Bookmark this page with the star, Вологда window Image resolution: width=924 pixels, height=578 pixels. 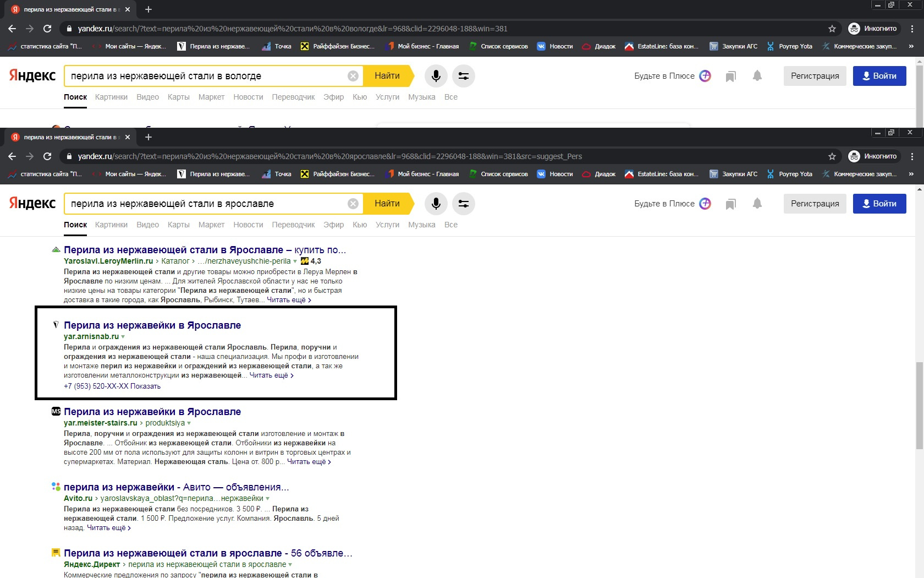[832, 29]
